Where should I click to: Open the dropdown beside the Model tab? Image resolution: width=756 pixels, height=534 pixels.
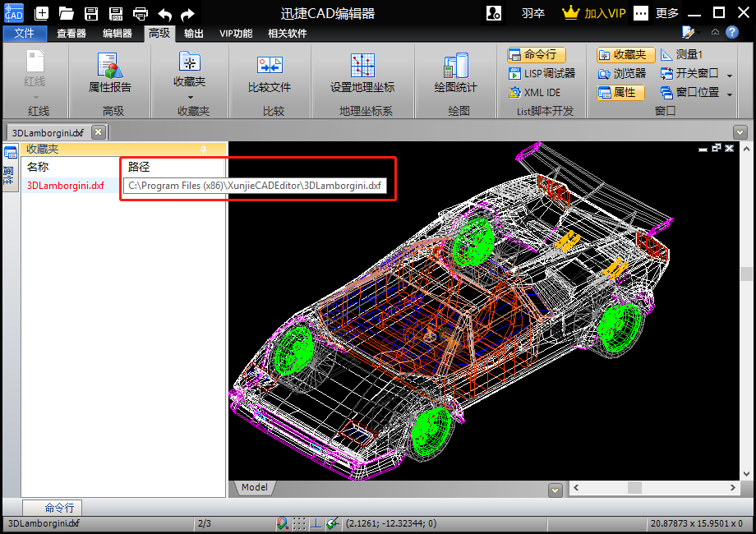tap(555, 490)
